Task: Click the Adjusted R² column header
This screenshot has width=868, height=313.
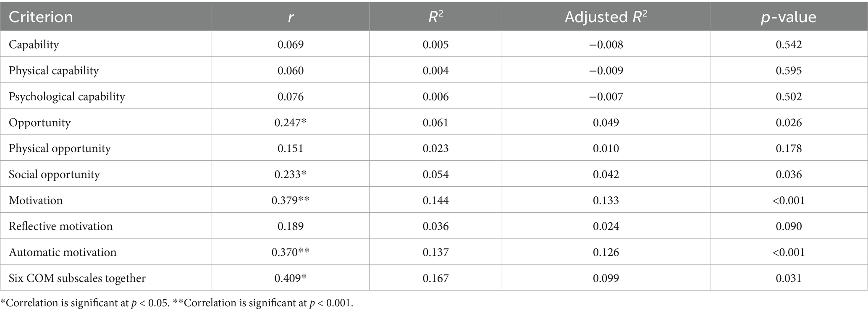Action: 606,17
